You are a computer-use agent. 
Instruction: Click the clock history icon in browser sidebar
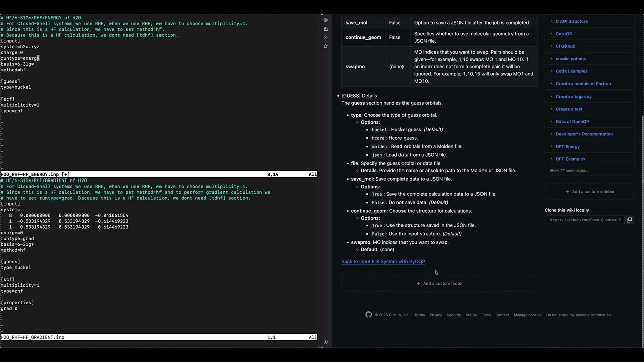[326, 37]
